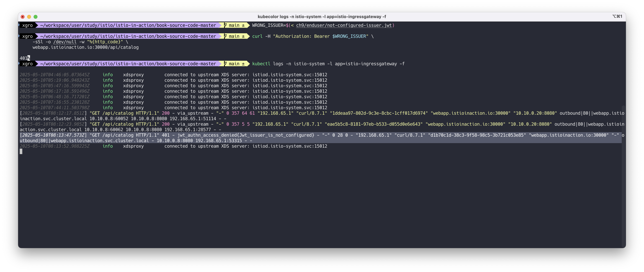Click 'xdsproxy' on the 05:19:06 log line

point(133,80)
